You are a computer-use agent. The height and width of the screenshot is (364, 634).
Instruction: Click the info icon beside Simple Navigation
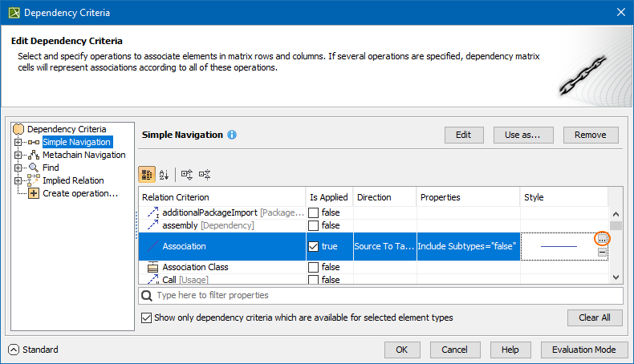[x=232, y=135]
